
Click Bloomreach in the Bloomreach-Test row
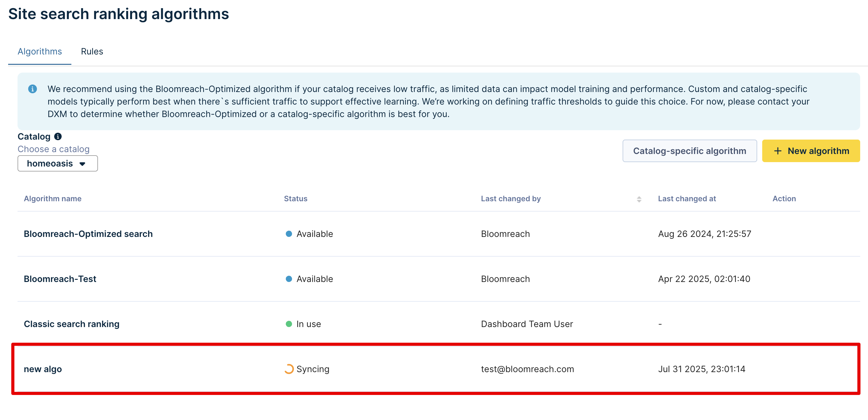pos(505,279)
